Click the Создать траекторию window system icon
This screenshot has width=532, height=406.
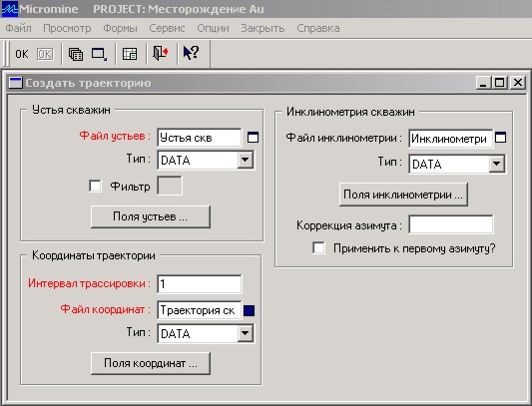click(x=15, y=83)
